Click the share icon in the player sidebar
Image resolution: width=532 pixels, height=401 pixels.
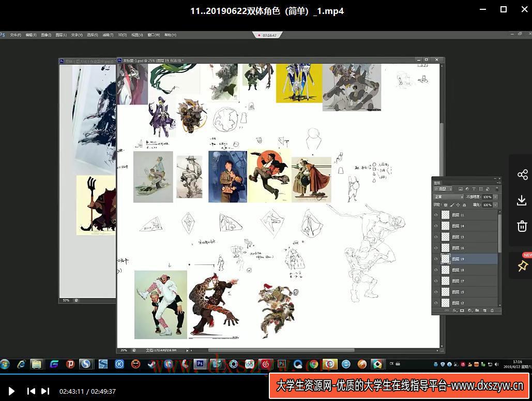pyautogui.click(x=522, y=175)
